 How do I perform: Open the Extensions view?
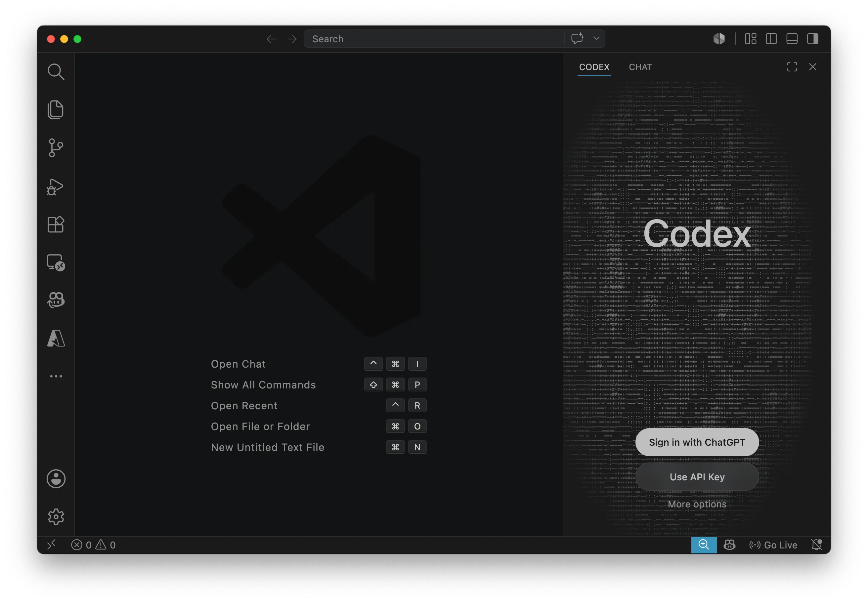point(56,224)
